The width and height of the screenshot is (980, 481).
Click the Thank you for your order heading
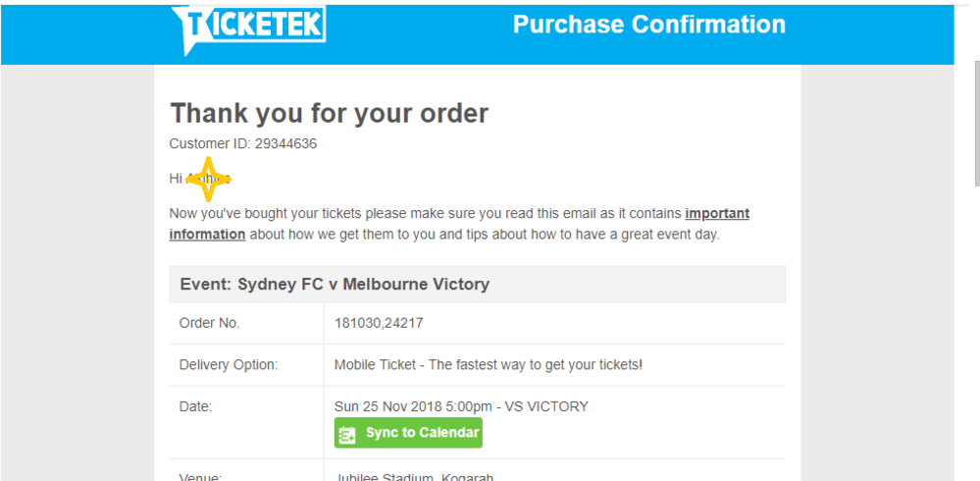coord(329,113)
